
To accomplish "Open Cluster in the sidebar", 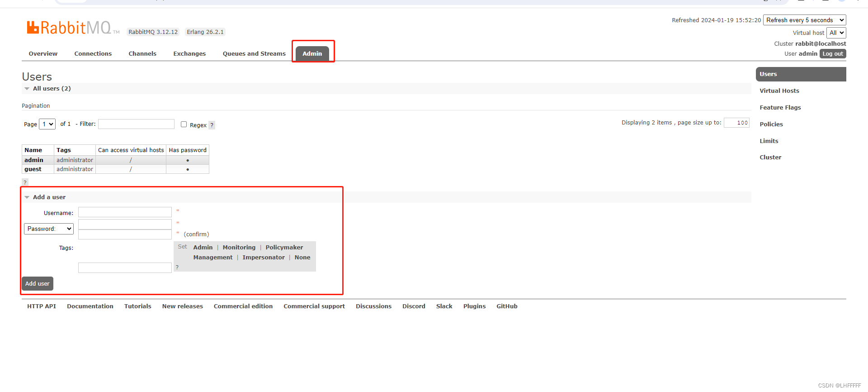I will 770,157.
